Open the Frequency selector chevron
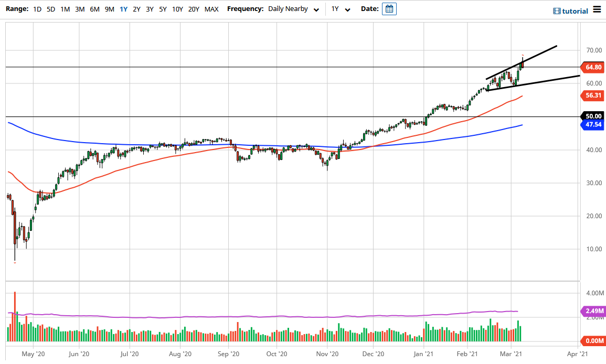Screen dimensions: 606x364 [316, 9]
